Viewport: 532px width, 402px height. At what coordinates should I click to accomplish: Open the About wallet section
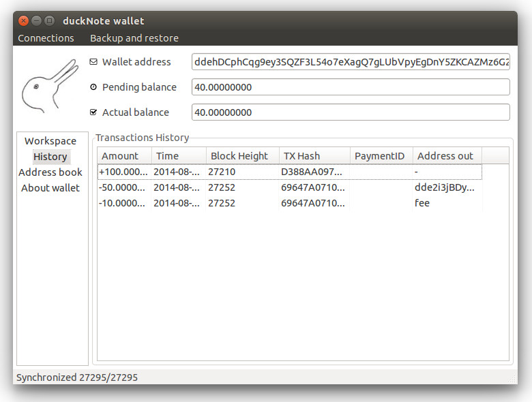click(x=50, y=188)
